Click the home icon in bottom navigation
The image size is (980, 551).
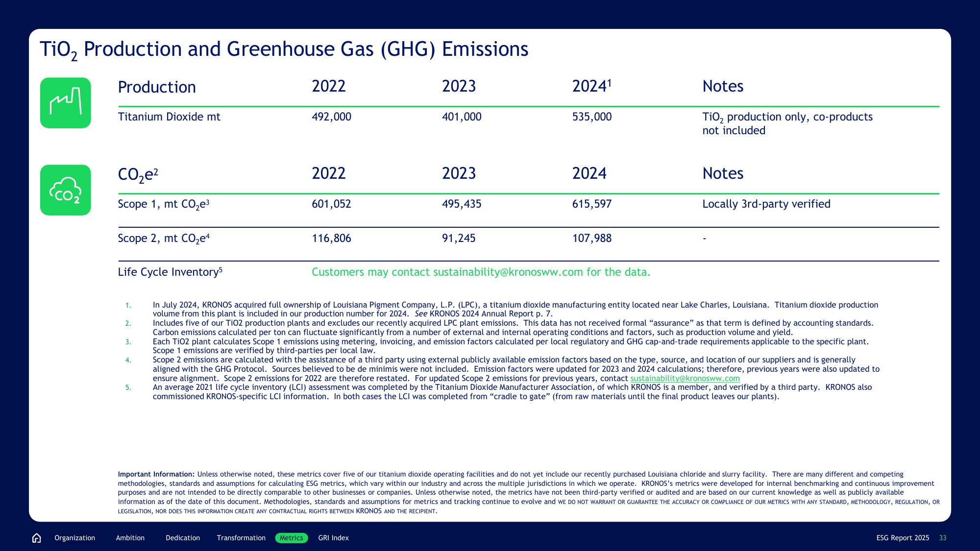pos(36,538)
